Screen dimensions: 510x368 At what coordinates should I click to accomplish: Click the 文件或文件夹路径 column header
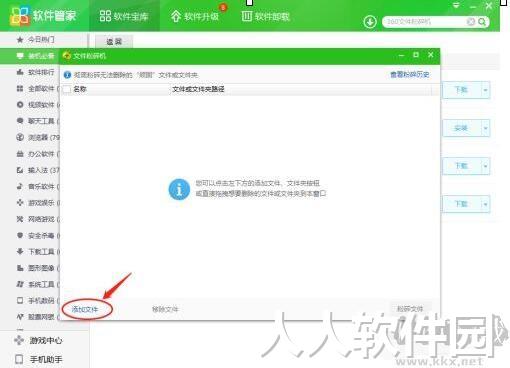pyautogui.click(x=198, y=89)
